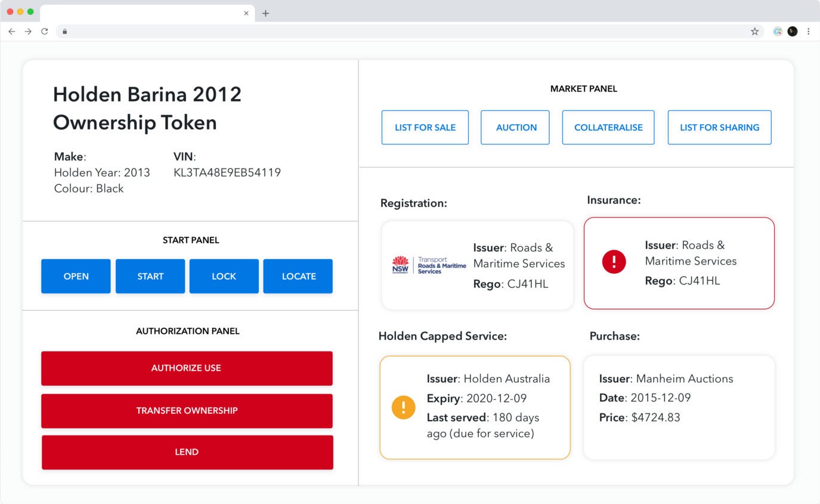Click the Price $4724.83 line
Image resolution: width=820 pixels, height=504 pixels.
(639, 418)
